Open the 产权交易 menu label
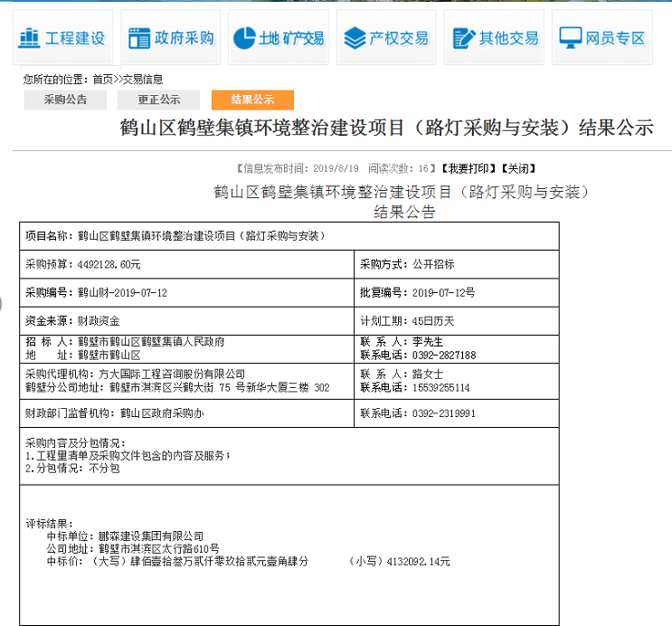 399,38
